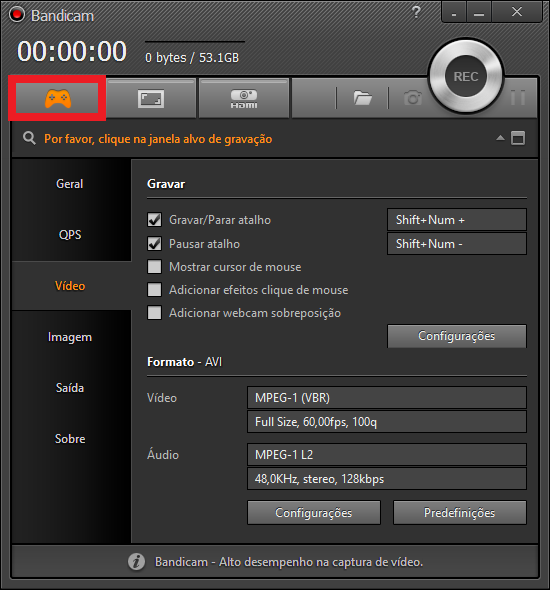Click the pause recording icon
Image resolution: width=550 pixels, height=590 pixels.
point(518,98)
